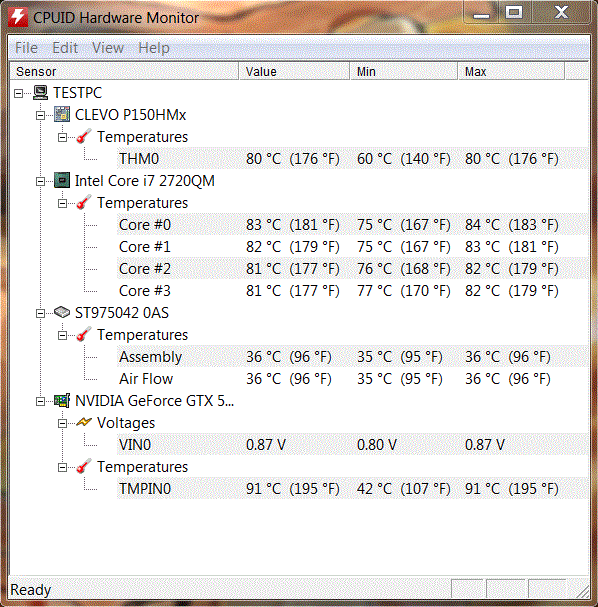The height and width of the screenshot is (607, 598).
Task: Click Core #3 min 77 °C (170 °F)
Action: pyautogui.click(x=404, y=291)
